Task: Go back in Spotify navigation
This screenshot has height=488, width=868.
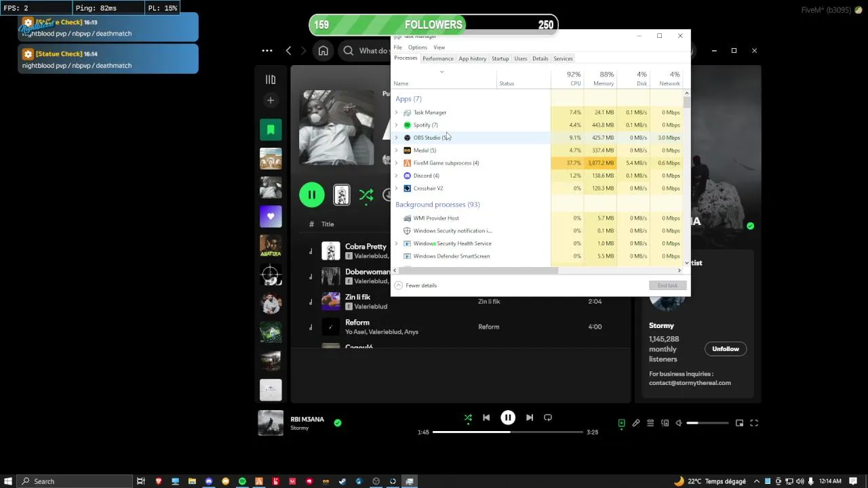Action: point(289,51)
